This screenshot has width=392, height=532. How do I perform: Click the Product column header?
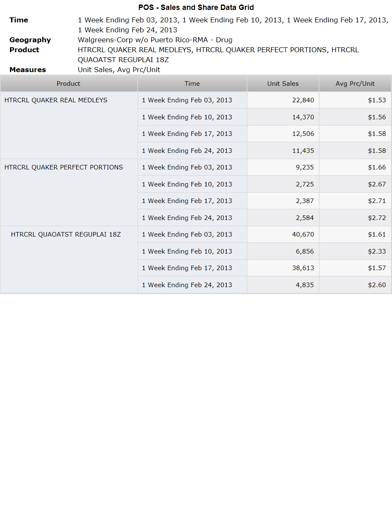click(x=69, y=84)
